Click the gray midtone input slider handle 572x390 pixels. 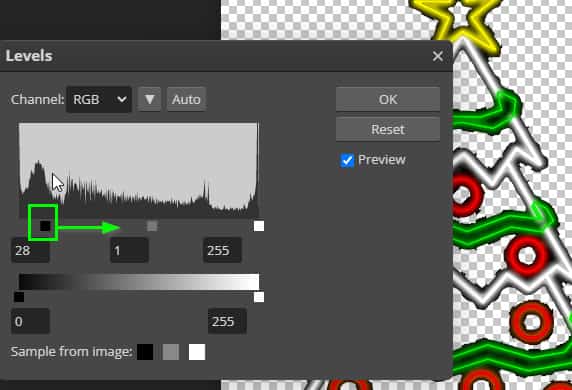click(x=152, y=226)
